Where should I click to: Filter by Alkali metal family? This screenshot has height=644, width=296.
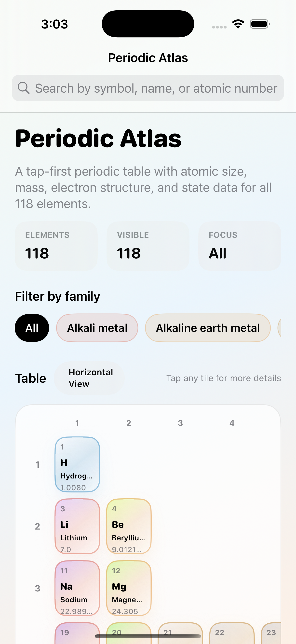pyautogui.click(x=97, y=328)
